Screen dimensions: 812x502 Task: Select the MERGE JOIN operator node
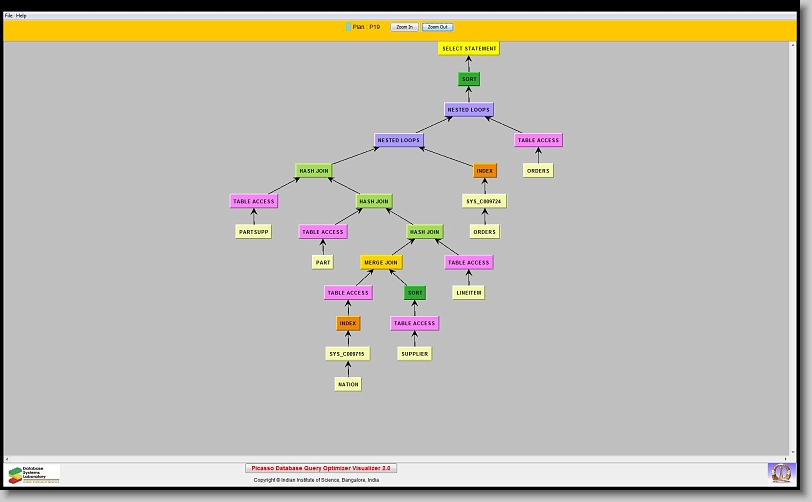(x=381, y=262)
